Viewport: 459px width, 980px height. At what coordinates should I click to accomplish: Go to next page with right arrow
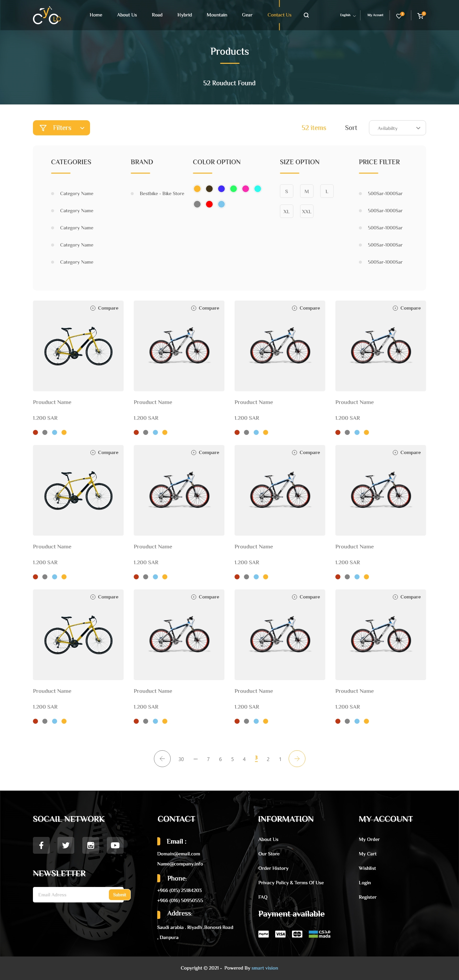[x=296, y=759]
